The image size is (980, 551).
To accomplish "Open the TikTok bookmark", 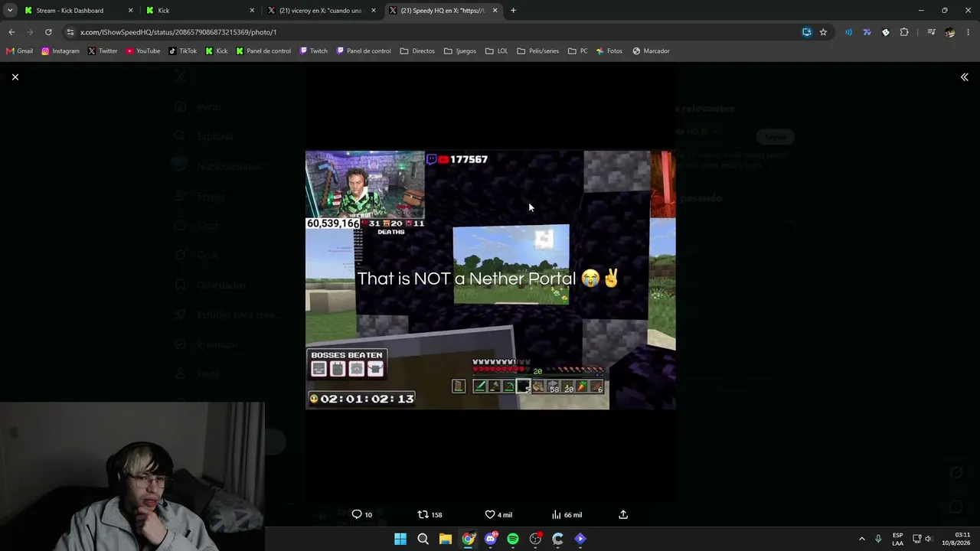I will click(183, 51).
